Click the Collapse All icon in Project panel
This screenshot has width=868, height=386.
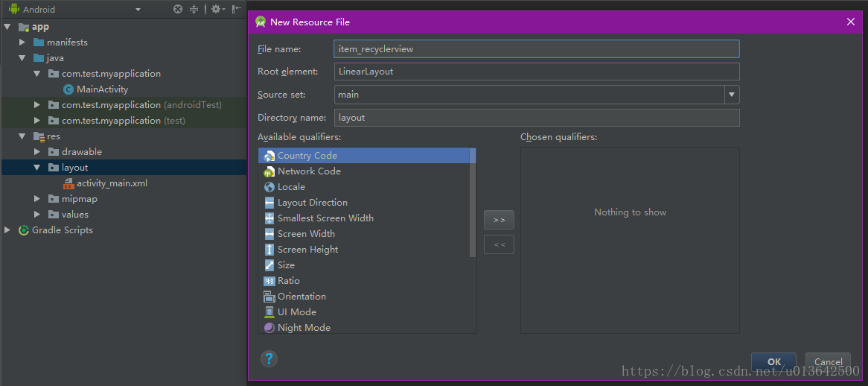tap(194, 9)
